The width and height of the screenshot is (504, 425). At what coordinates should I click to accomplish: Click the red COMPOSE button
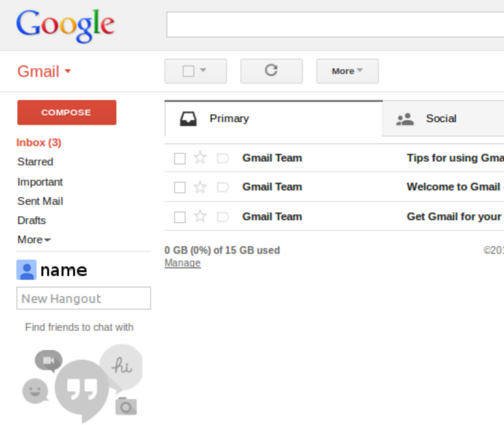(67, 113)
